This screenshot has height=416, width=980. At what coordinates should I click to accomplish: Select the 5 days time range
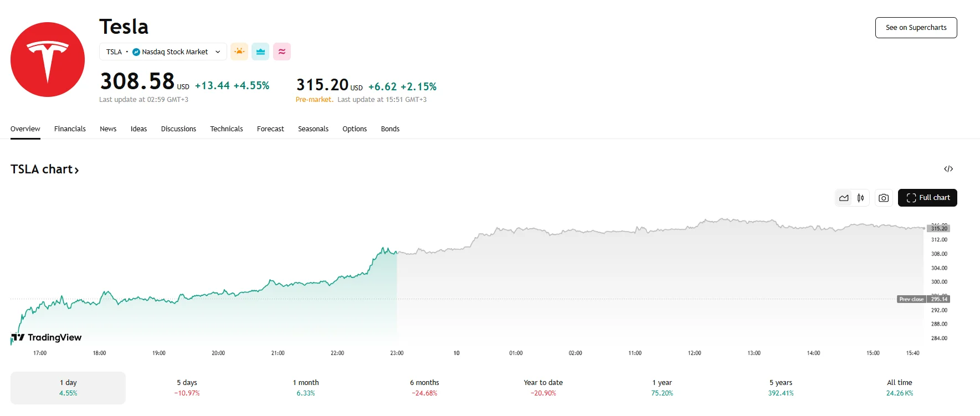[x=187, y=388]
